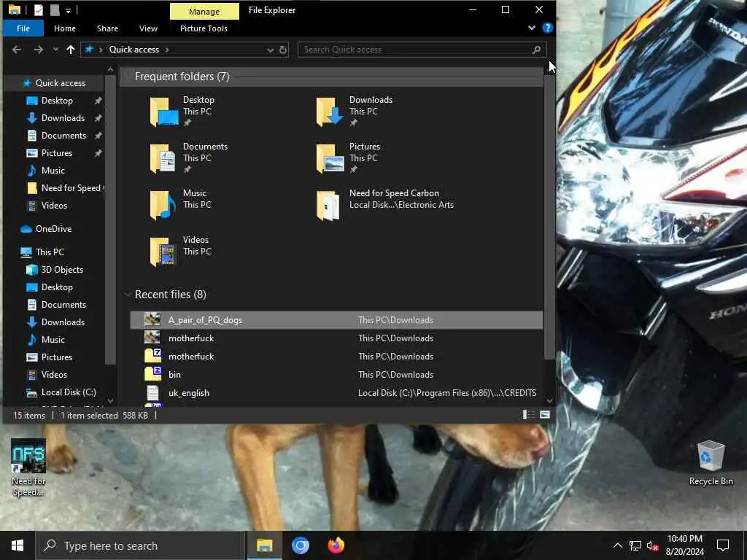
Task: Open pinned Downloads in the sidebar
Action: coord(63,118)
